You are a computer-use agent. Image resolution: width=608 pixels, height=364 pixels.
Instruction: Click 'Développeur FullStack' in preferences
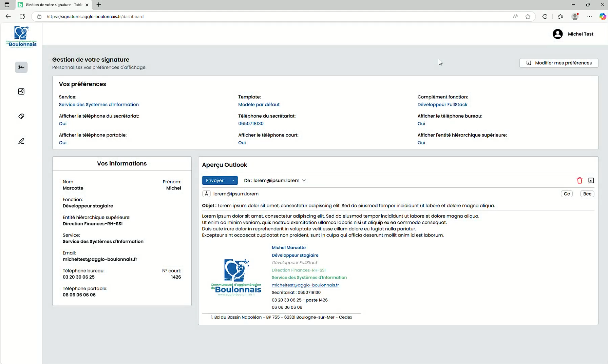click(x=442, y=105)
